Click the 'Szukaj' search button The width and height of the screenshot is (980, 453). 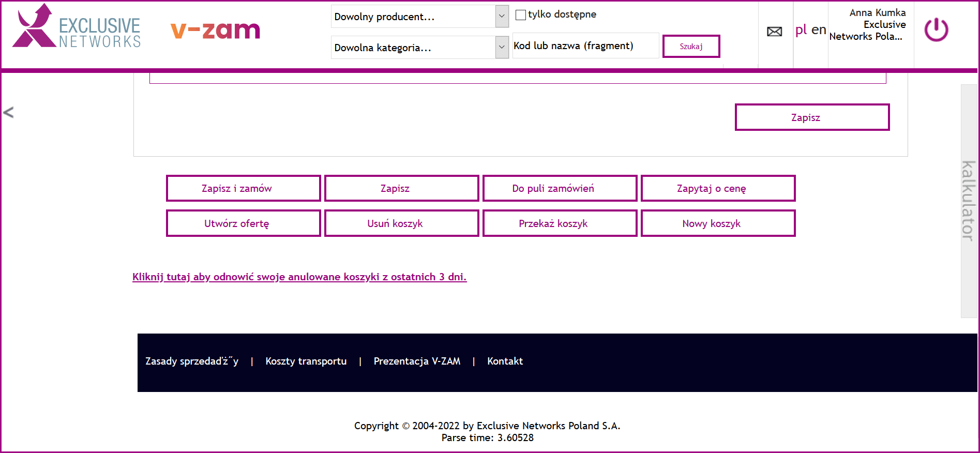691,47
